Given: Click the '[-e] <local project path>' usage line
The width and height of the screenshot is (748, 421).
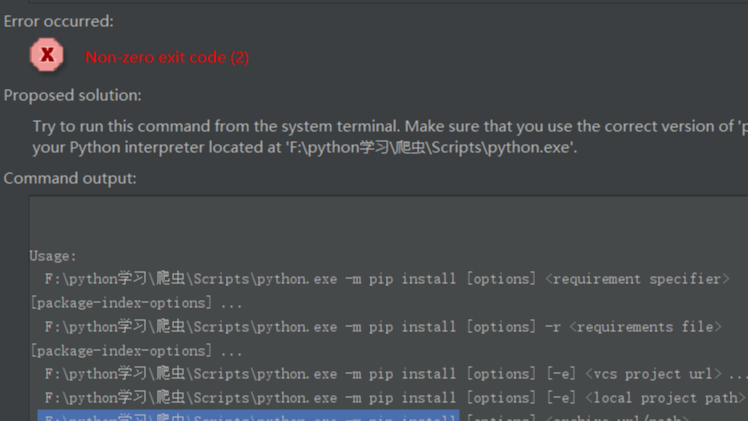Looking at the screenshot, I should coord(395,398).
